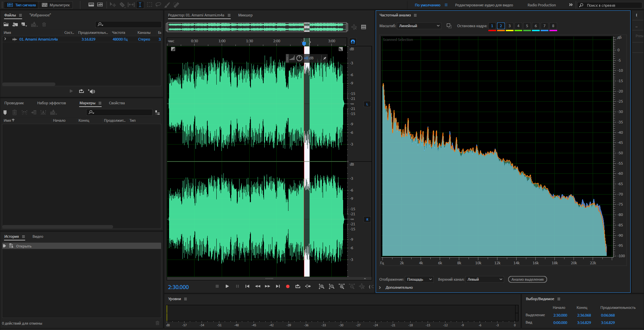Open the Масштаб Линейный dropdown
The height and width of the screenshot is (330, 644).
pyautogui.click(x=419, y=26)
